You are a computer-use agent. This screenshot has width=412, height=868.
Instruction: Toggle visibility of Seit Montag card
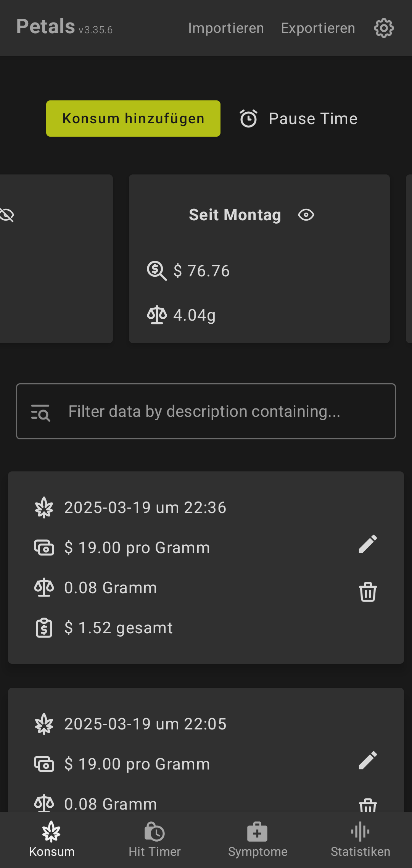point(306,215)
